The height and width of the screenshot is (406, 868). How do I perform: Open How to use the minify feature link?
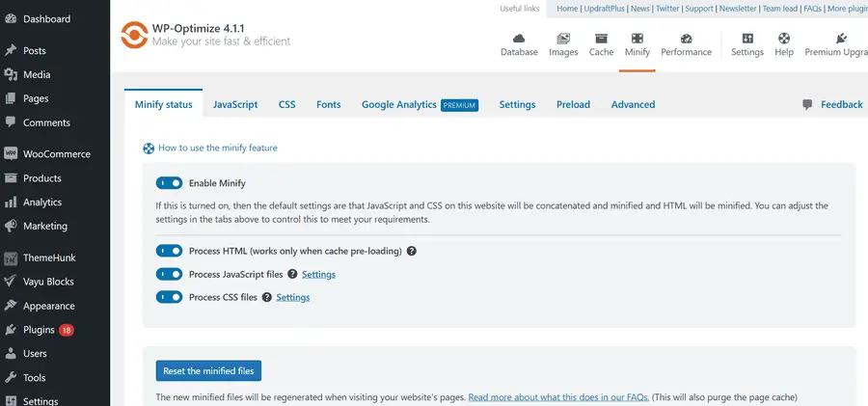217,148
